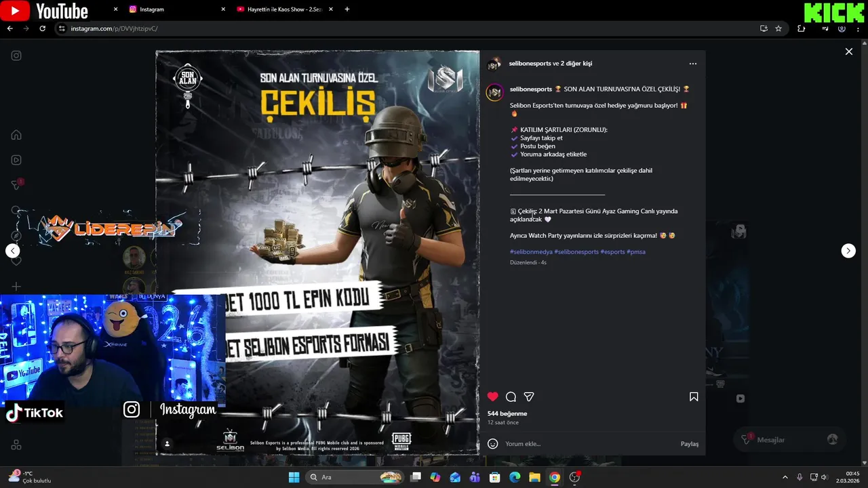Image resolution: width=868 pixels, height=488 pixels.
Task: Open Copilot from the taskbar
Action: (x=435, y=477)
